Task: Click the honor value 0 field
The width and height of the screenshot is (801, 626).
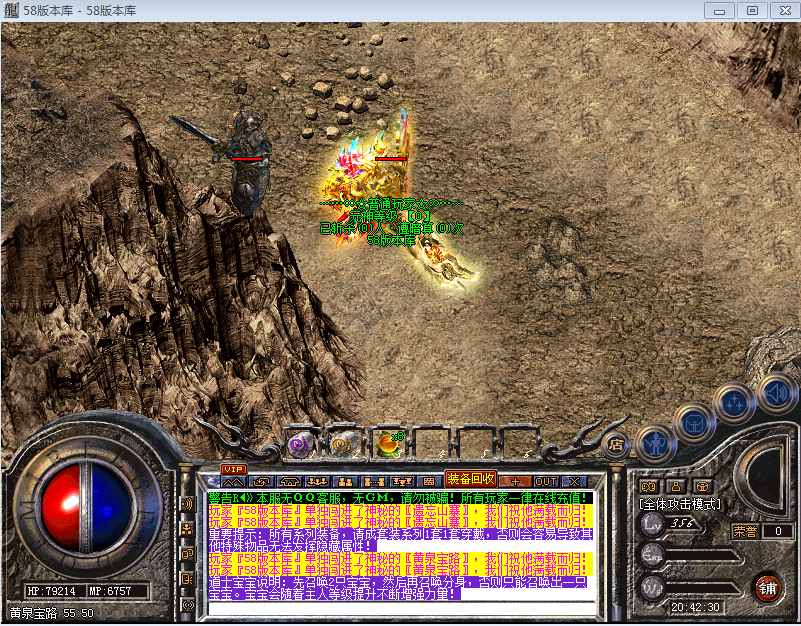Action: [x=778, y=531]
